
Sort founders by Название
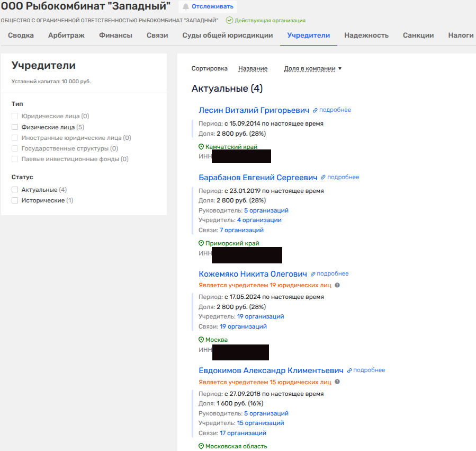(253, 69)
